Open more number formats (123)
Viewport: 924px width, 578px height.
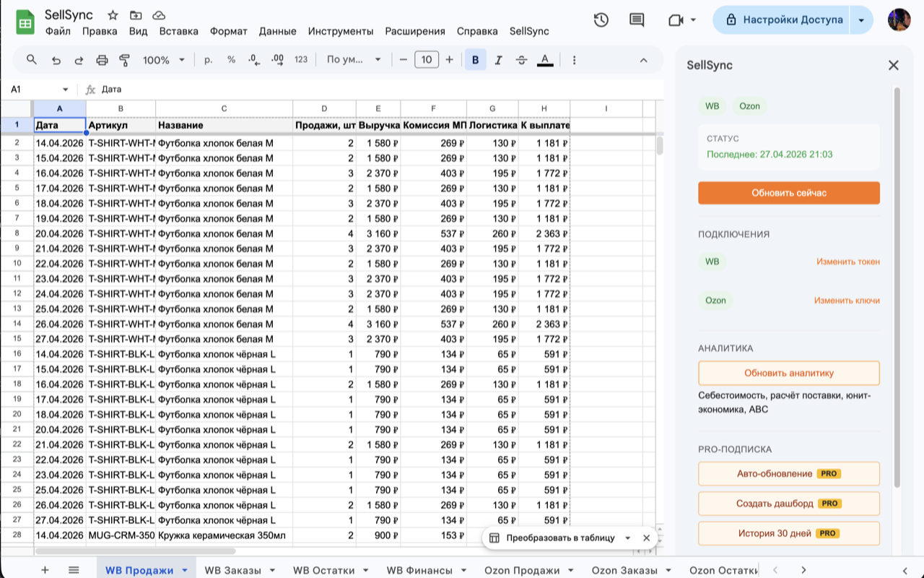coord(301,60)
